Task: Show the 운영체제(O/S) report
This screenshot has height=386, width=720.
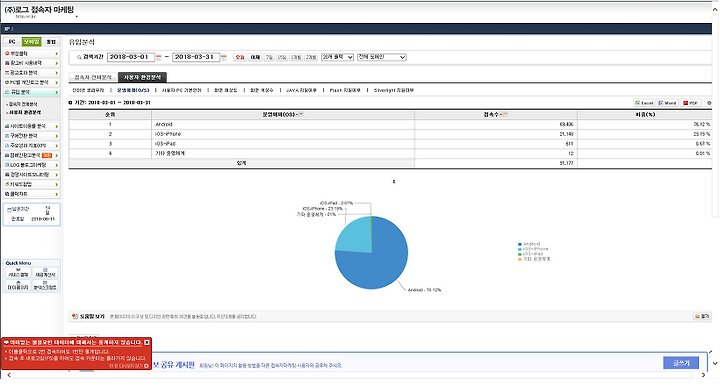Action: click(133, 90)
